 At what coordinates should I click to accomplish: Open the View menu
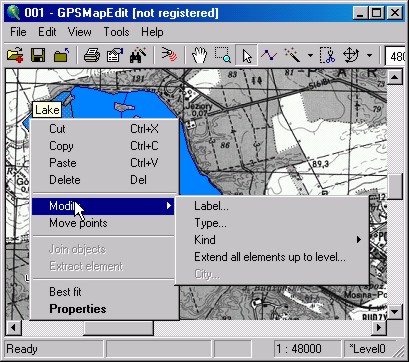pyautogui.click(x=79, y=32)
